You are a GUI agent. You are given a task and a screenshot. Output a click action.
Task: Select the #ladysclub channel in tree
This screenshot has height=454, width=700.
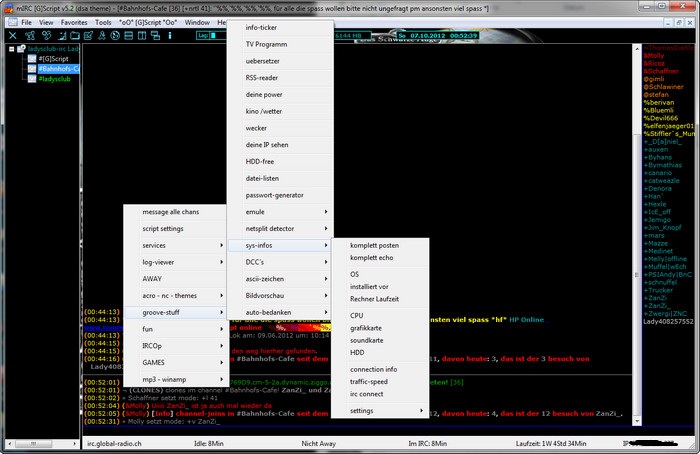[54, 79]
